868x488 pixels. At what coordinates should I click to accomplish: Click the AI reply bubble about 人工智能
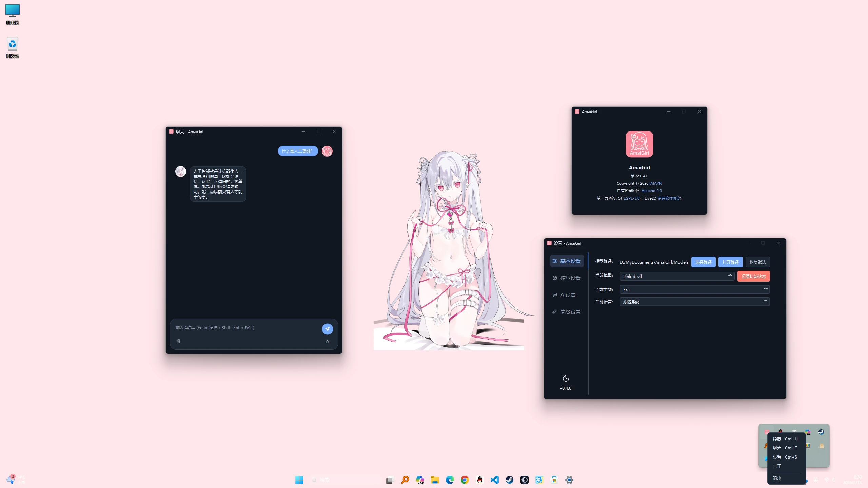tap(218, 184)
